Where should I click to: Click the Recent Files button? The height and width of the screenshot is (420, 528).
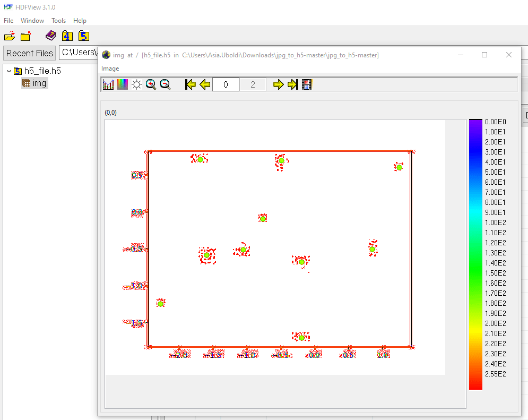pyautogui.click(x=30, y=53)
